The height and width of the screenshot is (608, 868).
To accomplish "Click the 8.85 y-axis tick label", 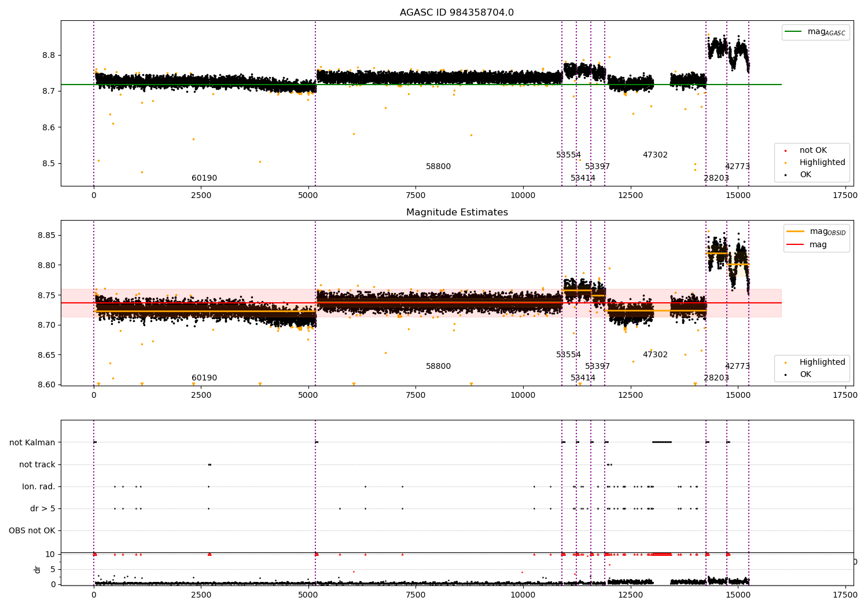I will [x=46, y=235].
